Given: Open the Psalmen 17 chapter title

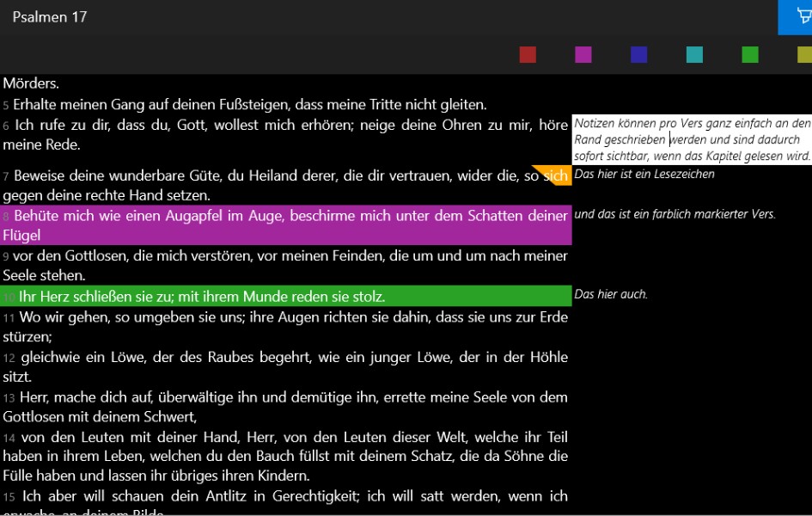Looking at the screenshot, I should [50, 17].
